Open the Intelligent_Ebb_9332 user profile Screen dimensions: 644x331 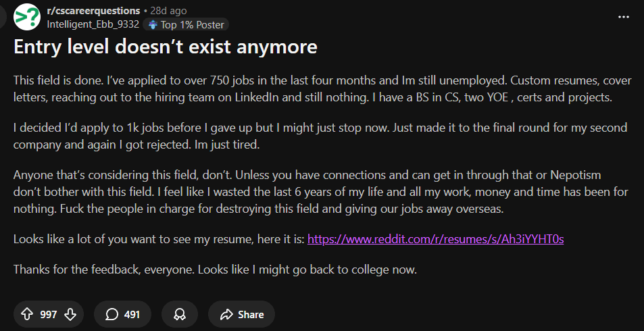click(x=93, y=24)
